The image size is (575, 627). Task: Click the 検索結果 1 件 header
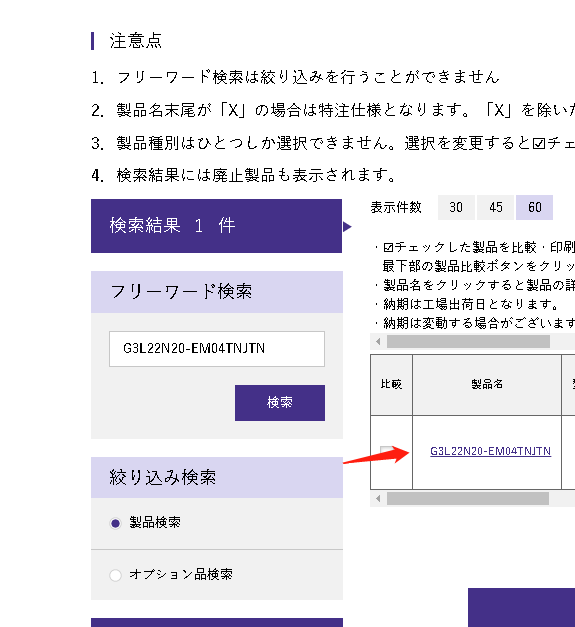coord(216,226)
